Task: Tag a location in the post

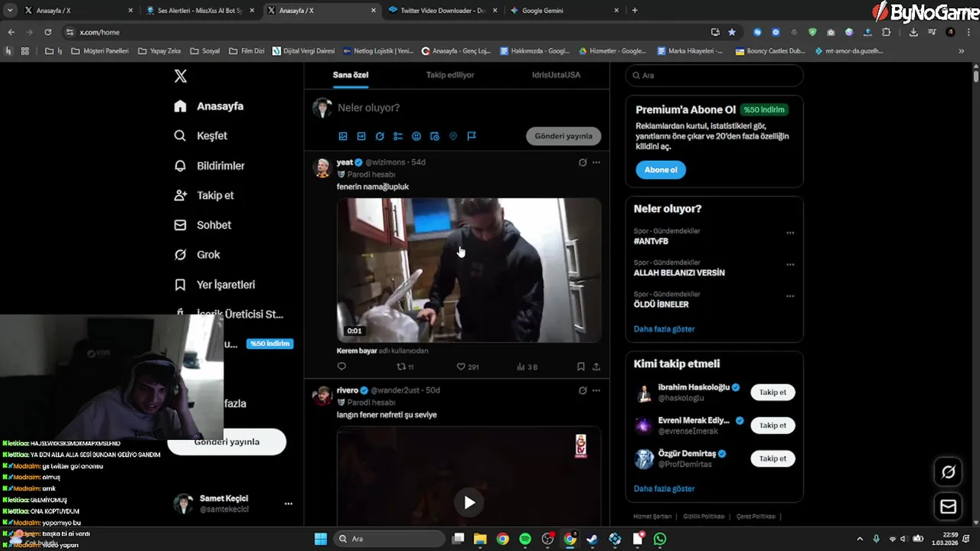Action: (x=453, y=136)
